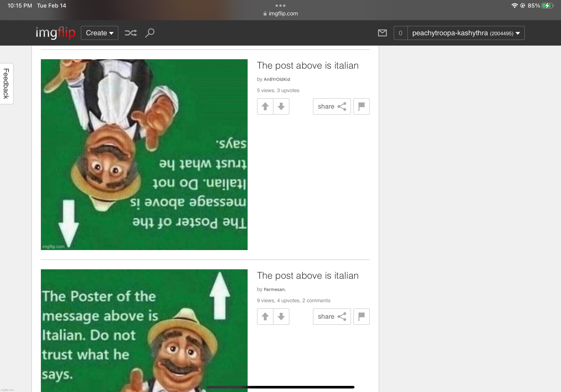Open An8YrOldKid's post title link
The image size is (561, 392).
pyautogui.click(x=308, y=66)
